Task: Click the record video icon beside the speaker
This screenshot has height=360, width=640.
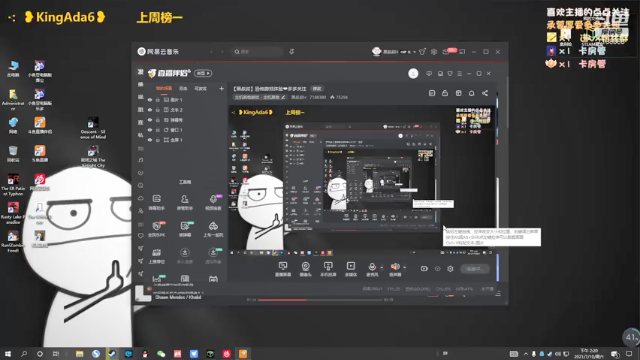Action: coord(424,269)
